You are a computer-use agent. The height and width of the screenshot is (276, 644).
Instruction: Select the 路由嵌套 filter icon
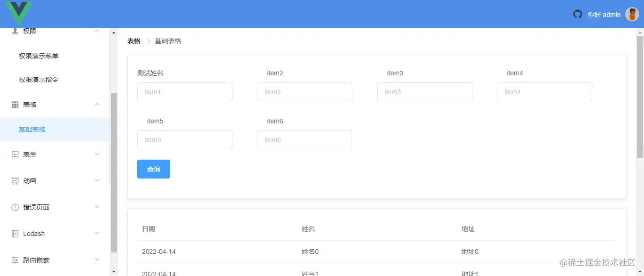(x=16, y=260)
